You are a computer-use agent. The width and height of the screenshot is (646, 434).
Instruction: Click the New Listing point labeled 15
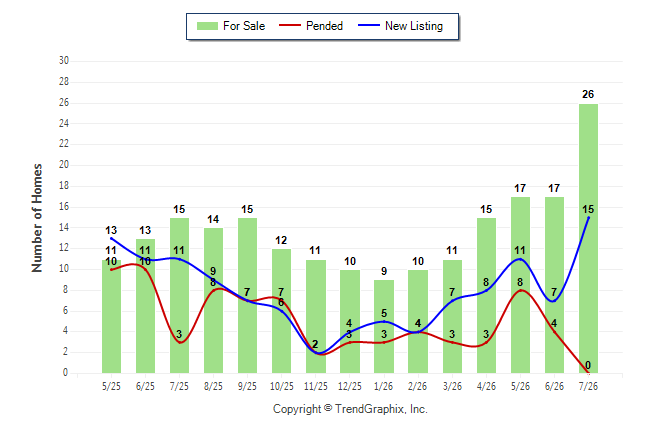click(588, 217)
